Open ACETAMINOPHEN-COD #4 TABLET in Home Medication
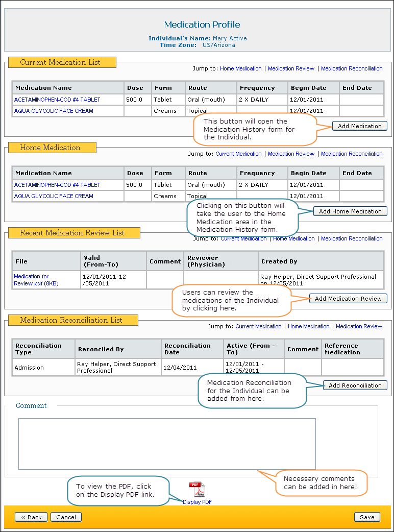394x532 pixels. click(x=57, y=185)
